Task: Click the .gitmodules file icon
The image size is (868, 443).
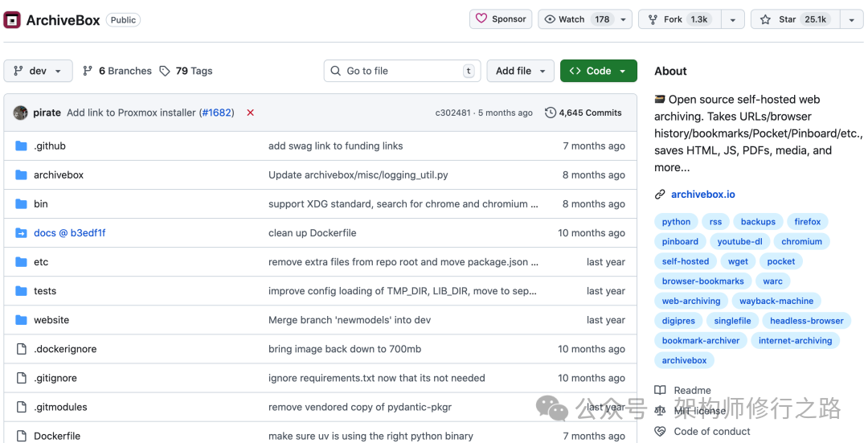Action: point(21,407)
